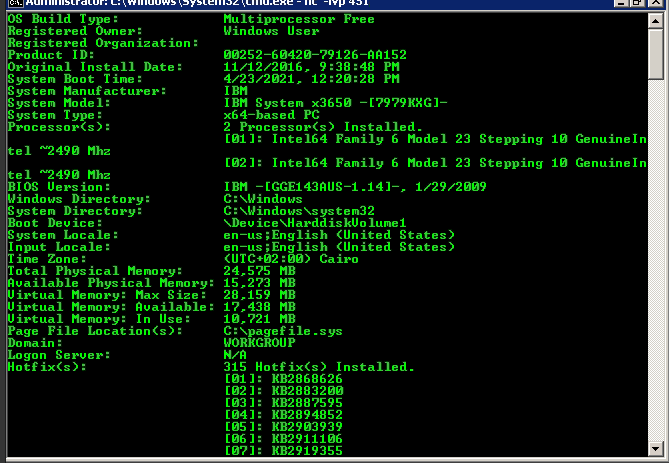Click the virtual memory available '17,438 MB'
Image resolution: width=669 pixels, height=463 pixels.
tap(259, 307)
